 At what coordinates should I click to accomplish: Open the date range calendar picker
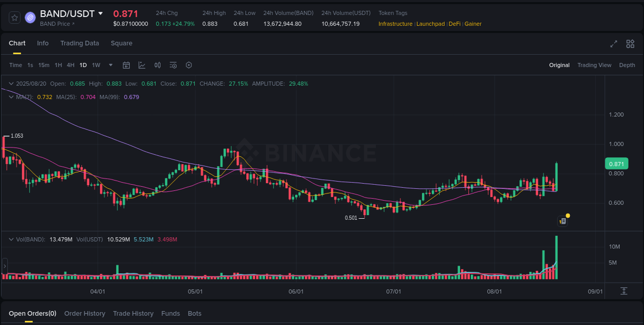tap(126, 65)
